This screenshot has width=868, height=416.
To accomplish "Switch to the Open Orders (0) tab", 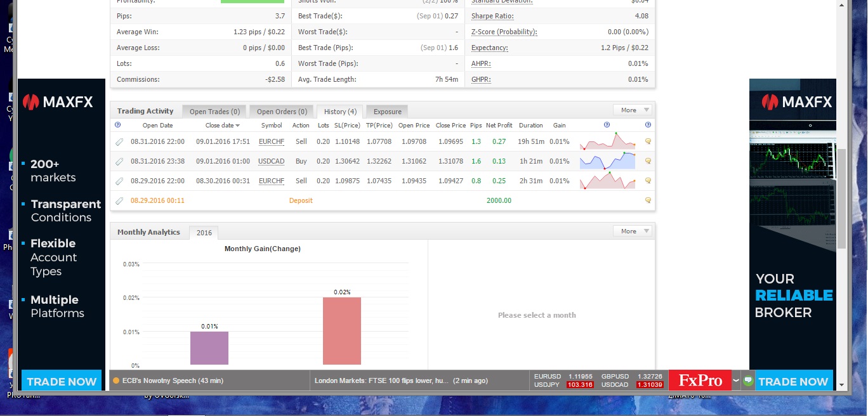I will [282, 112].
